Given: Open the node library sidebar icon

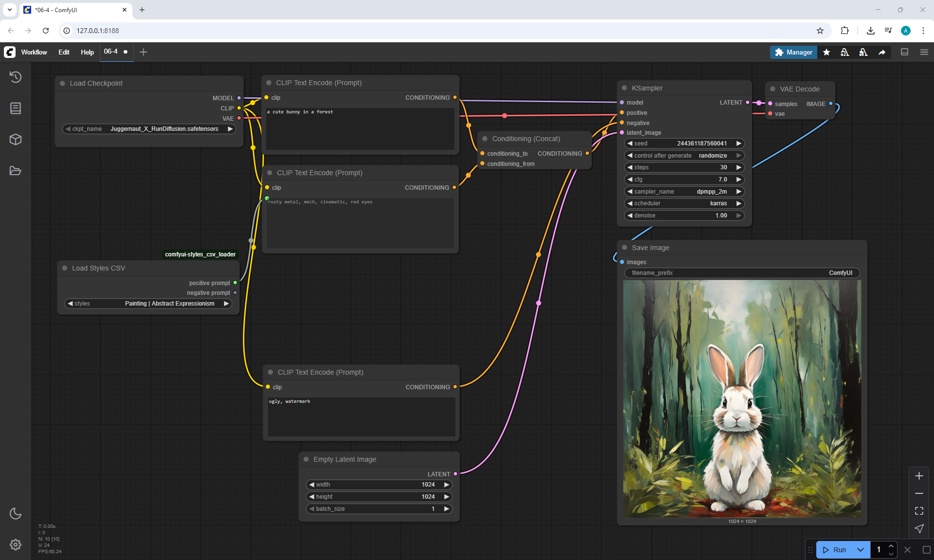Looking at the screenshot, I should [16, 108].
